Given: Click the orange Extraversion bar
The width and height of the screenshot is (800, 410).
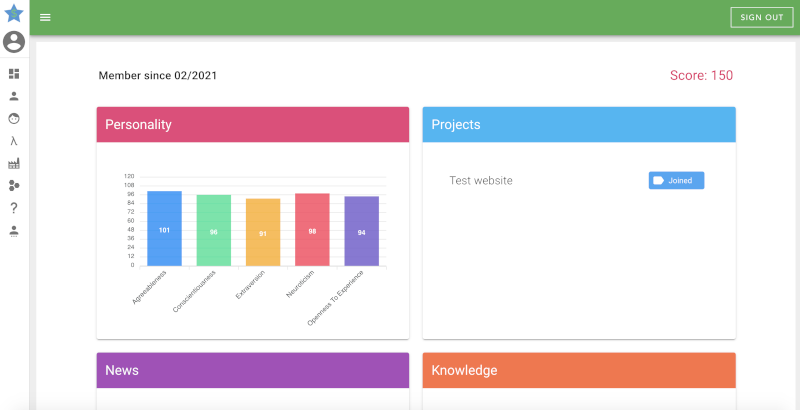Looking at the screenshot, I should 263,232.
